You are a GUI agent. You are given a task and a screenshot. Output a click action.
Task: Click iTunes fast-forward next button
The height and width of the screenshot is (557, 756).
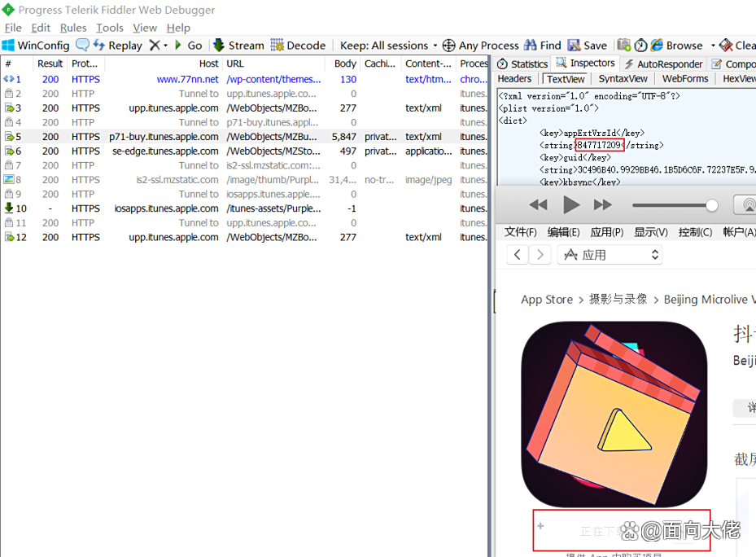point(603,204)
